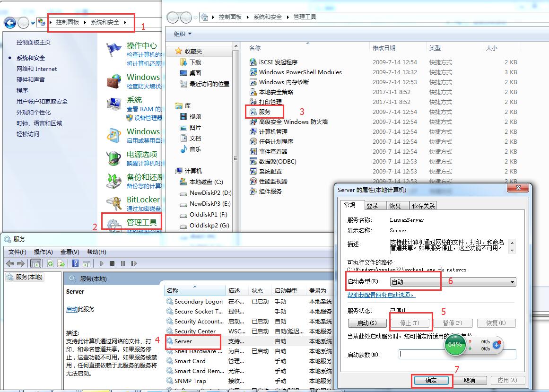Image resolution: width=549 pixels, height=392 pixels.
Task: Click the green 54% floating ball
Action: 455,344
